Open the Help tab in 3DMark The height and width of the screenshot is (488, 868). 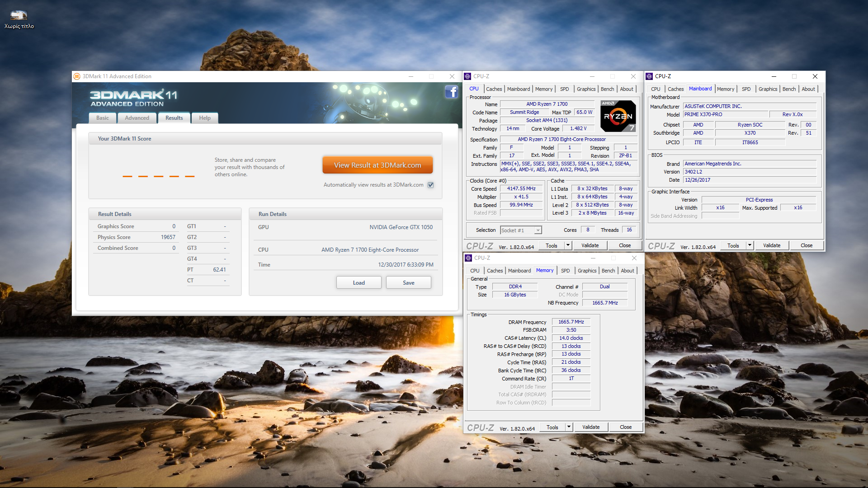pyautogui.click(x=205, y=118)
